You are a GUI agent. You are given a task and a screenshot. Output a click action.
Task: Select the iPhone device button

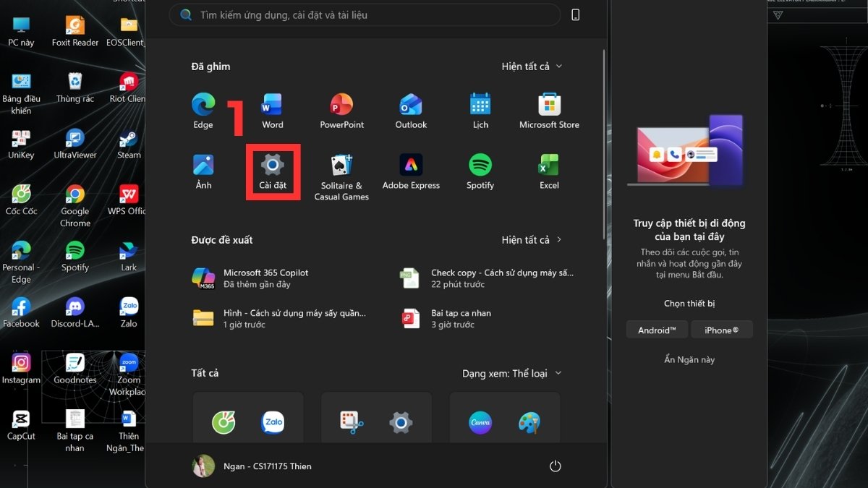pos(721,330)
